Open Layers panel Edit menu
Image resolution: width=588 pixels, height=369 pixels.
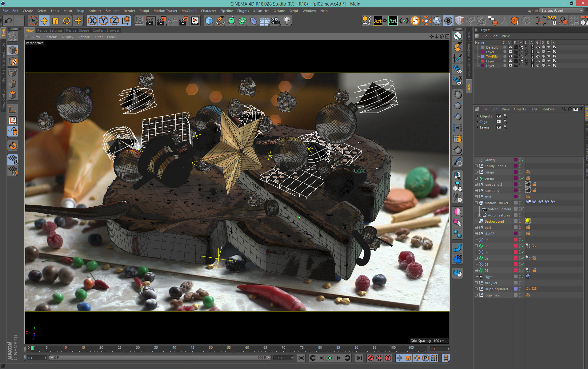pyautogui.click(x=494, y=36)
